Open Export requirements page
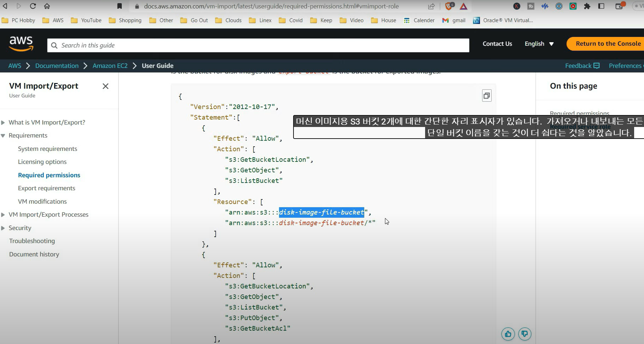 46,188
